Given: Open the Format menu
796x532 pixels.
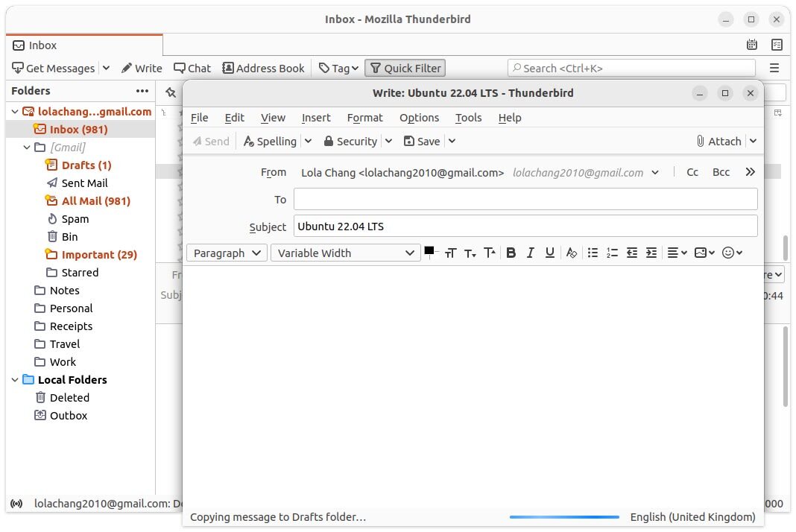Looking at the screenshot, I should point(364,118).
